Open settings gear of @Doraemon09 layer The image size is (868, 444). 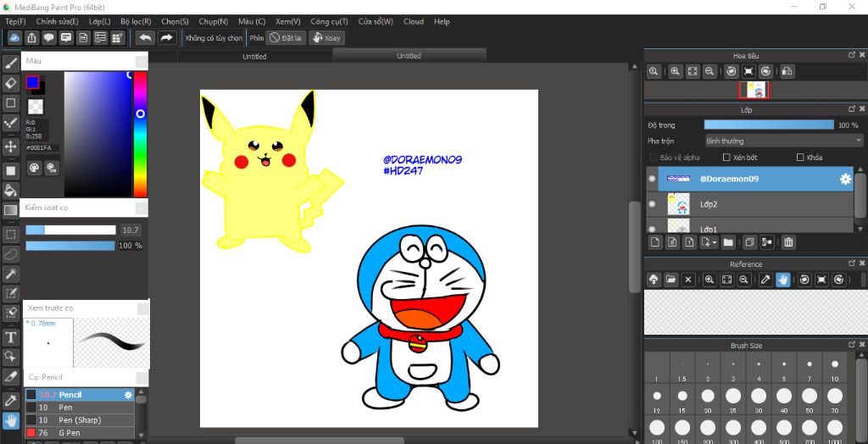tap(844, 179)
